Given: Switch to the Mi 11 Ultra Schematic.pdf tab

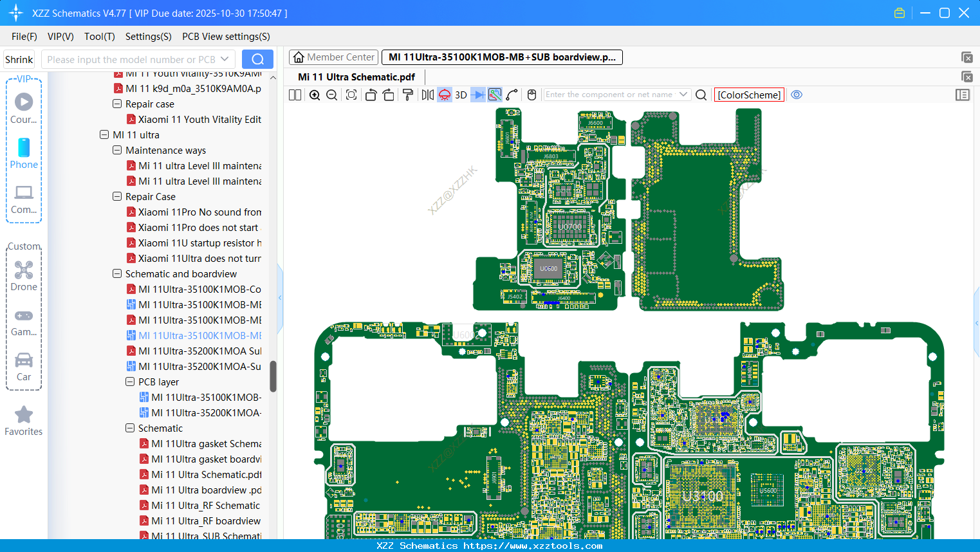Looking at the screenshot, I should pyautogui.click(x=356, y=77).
